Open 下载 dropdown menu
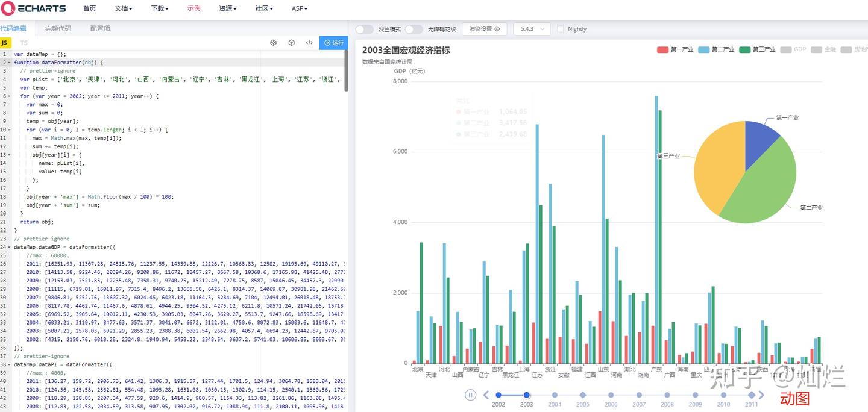This screenshot has width=868, height=412. tap(160, 8)
